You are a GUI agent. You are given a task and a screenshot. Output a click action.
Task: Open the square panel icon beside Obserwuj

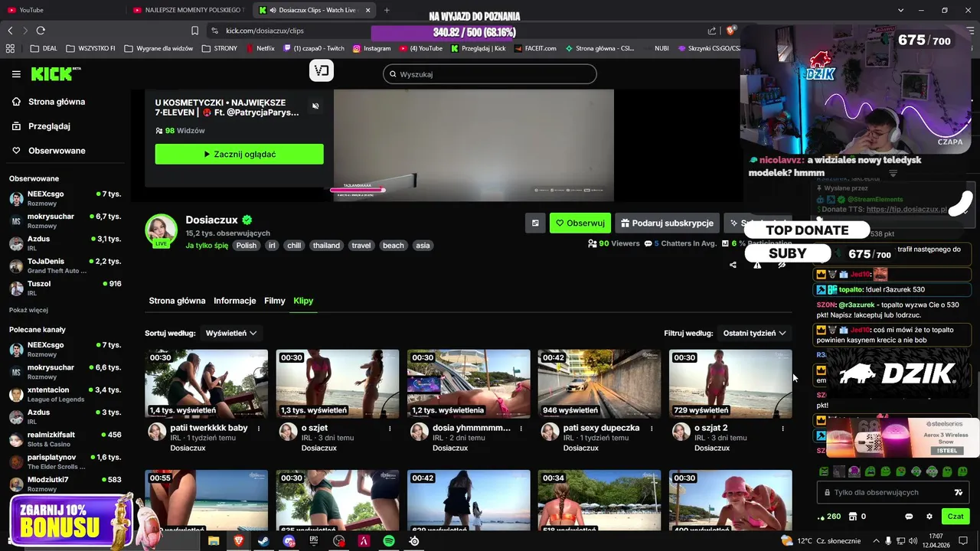pyautogui.click(x=535, y=223)
